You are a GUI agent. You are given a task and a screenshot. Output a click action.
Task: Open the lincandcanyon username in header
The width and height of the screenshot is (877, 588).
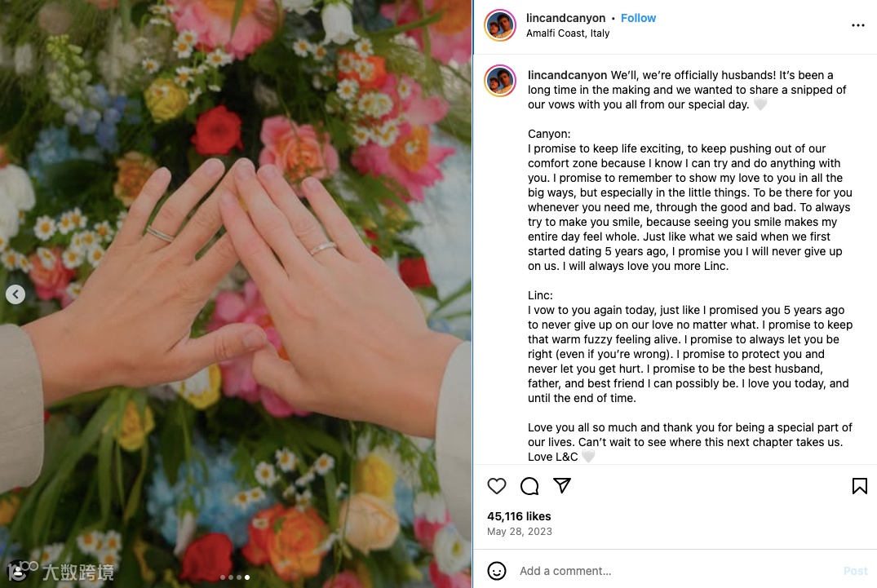click(565, 18)
